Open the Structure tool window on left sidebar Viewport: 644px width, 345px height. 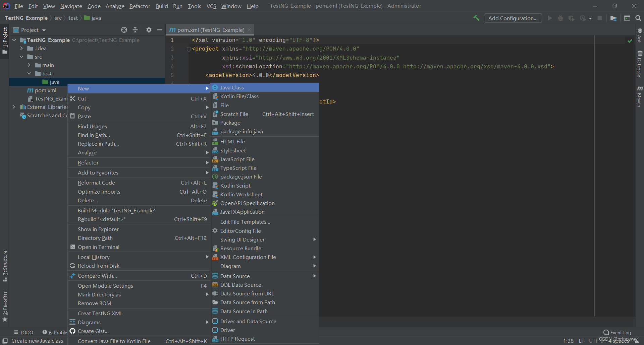click(5, 266)
